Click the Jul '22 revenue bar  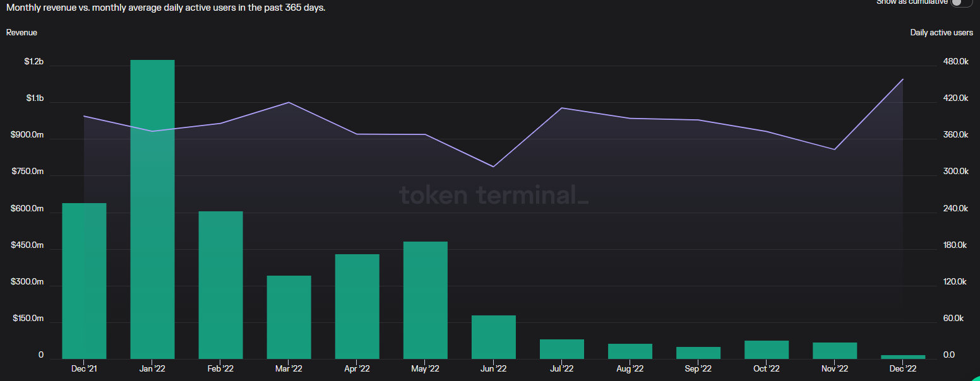(x=561, y=349)
